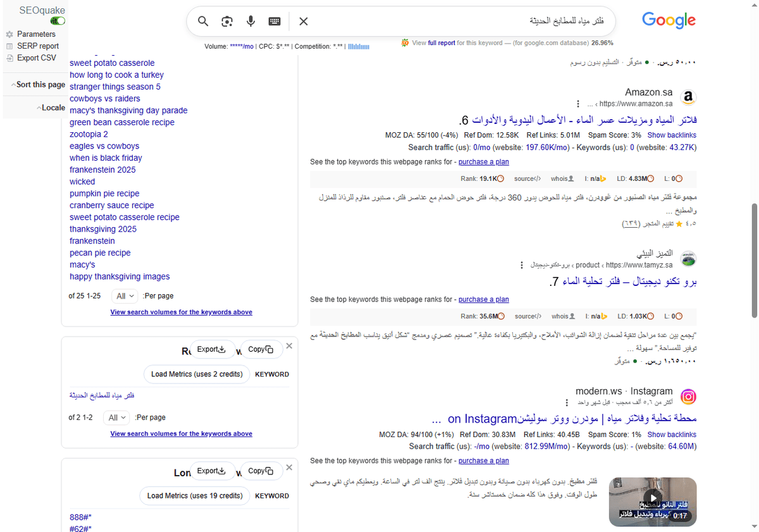
Task: Clear the search query with the X icon
Action: coord(303,21)
